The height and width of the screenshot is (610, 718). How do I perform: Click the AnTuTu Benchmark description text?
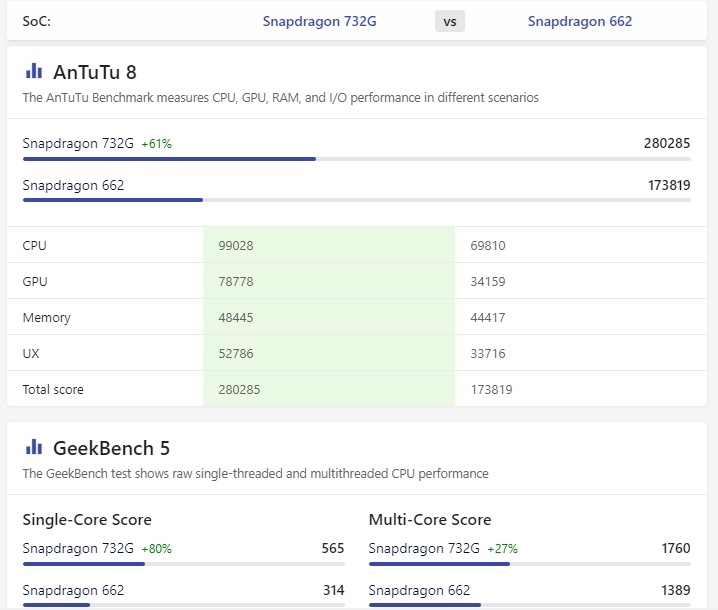[281, 98]
